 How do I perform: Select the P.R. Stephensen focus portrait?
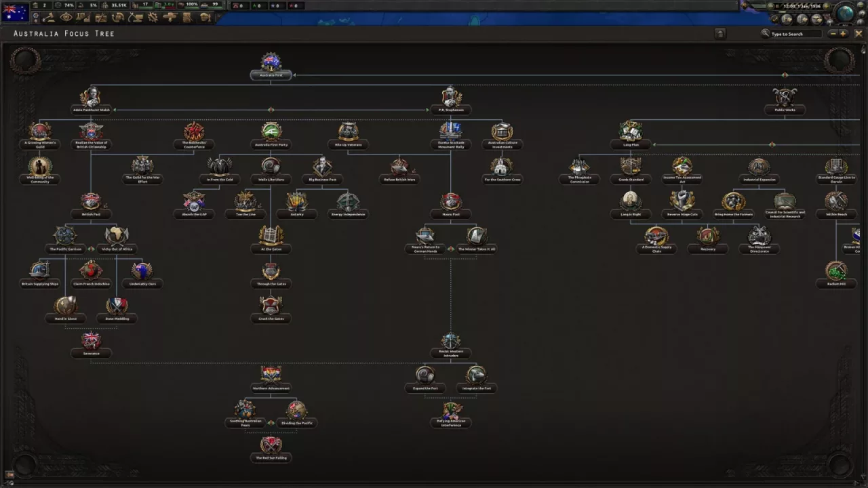pyautogui.click(x=451, y=97)
